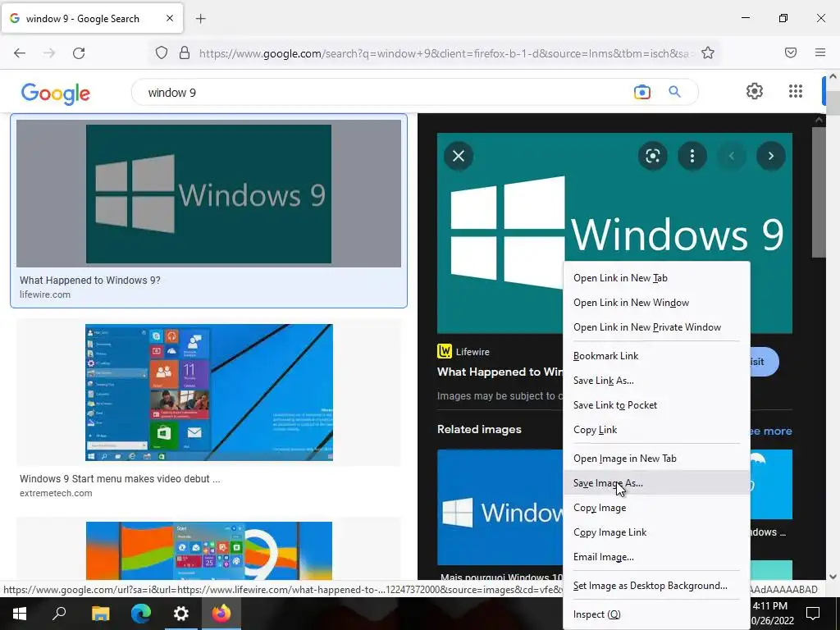Bookmark this page with the star icon
Screen dimensions: 840x630
(708, 52)
